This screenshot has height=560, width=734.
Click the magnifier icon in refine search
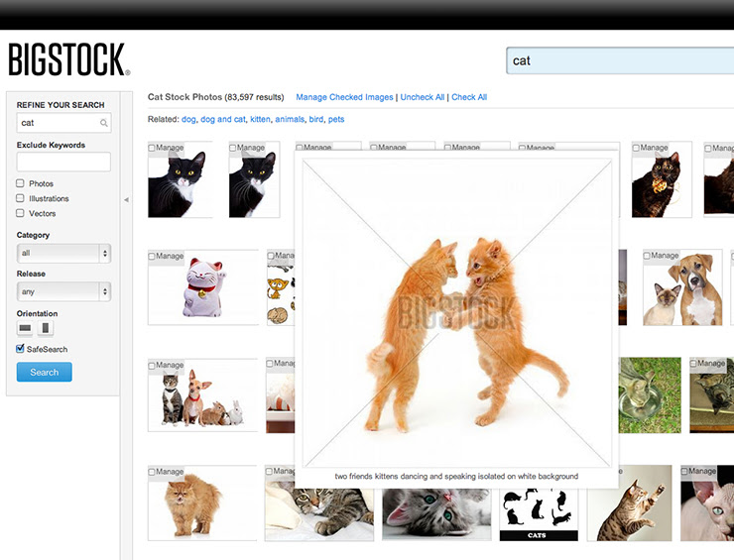point(103,123)
